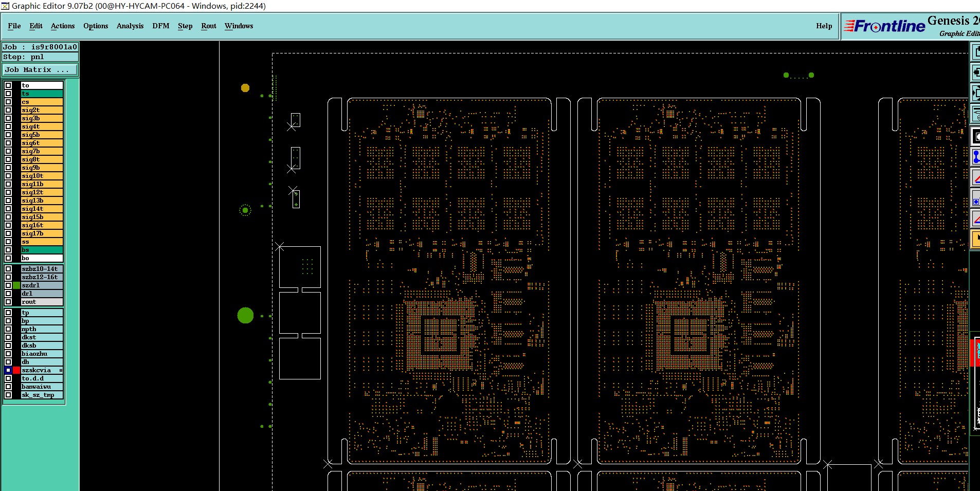The width and height of the screenshot is (980, 491).
Task: Click the blue square snap tool icon
Action: [975, 198]
